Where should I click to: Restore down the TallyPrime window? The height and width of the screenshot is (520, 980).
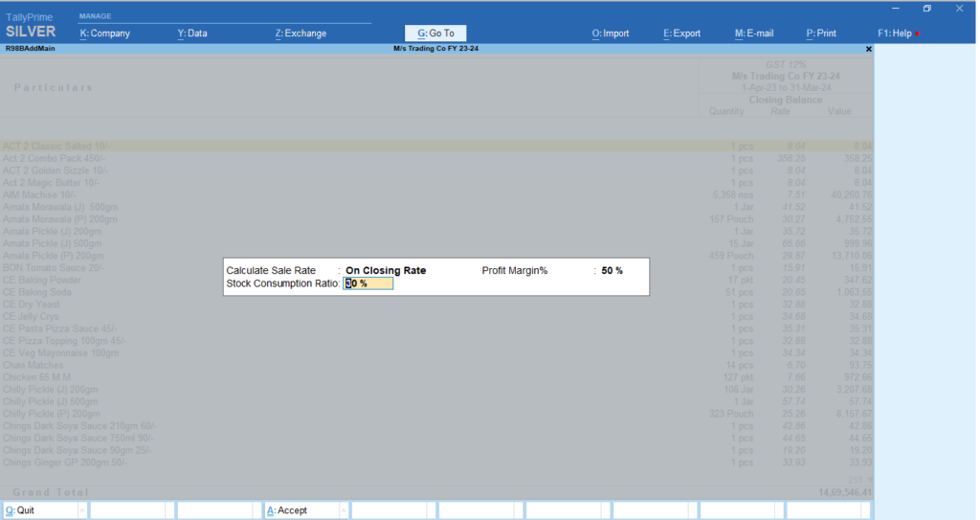click(926, 8)
